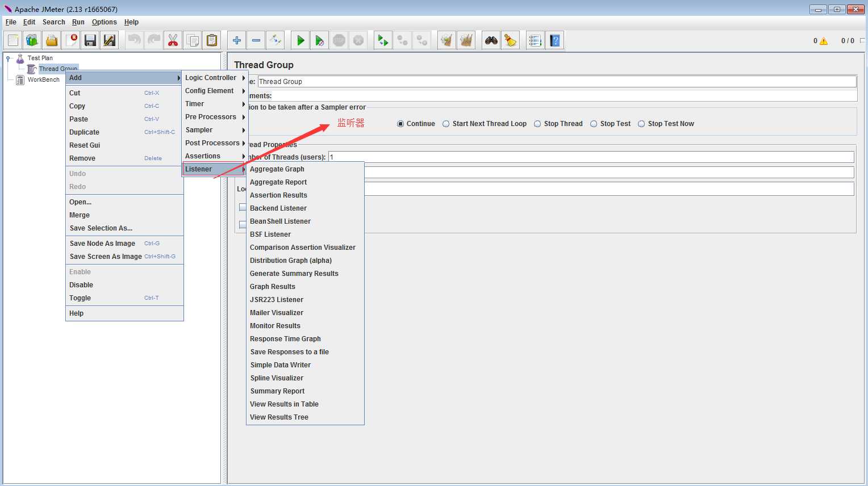Screen dimensions: 868x486
Task: Select the View Results Tree listener
Action: click(x=305, y=417)
